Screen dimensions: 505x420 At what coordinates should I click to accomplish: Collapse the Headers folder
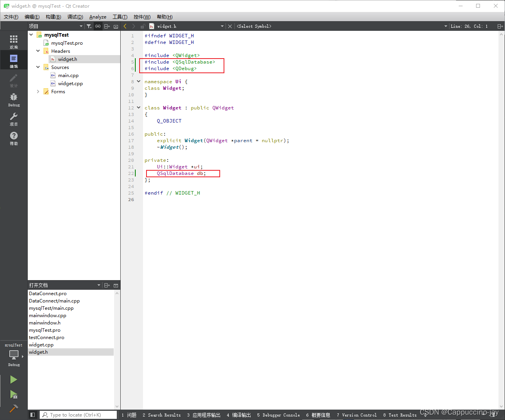point(38,51)
